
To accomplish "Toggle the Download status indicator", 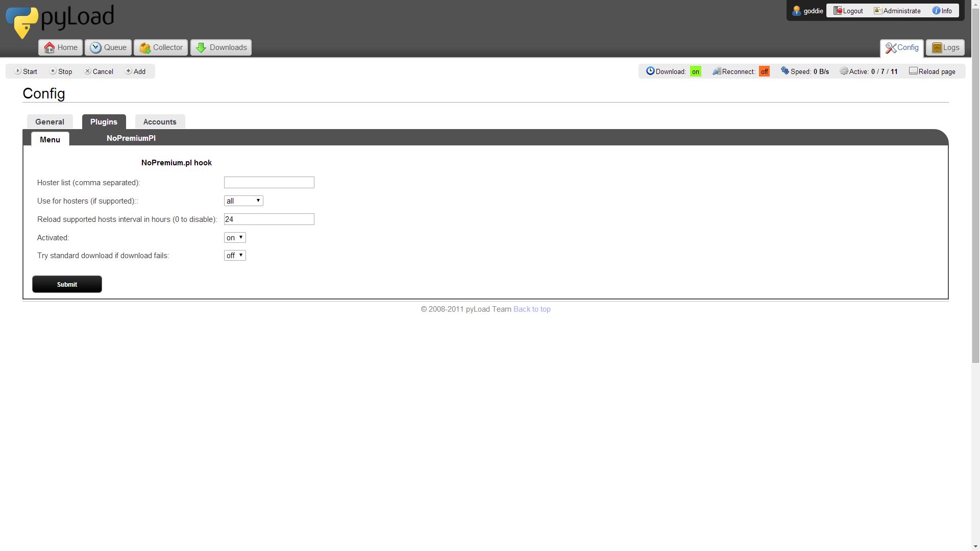I will click(696, 71).
